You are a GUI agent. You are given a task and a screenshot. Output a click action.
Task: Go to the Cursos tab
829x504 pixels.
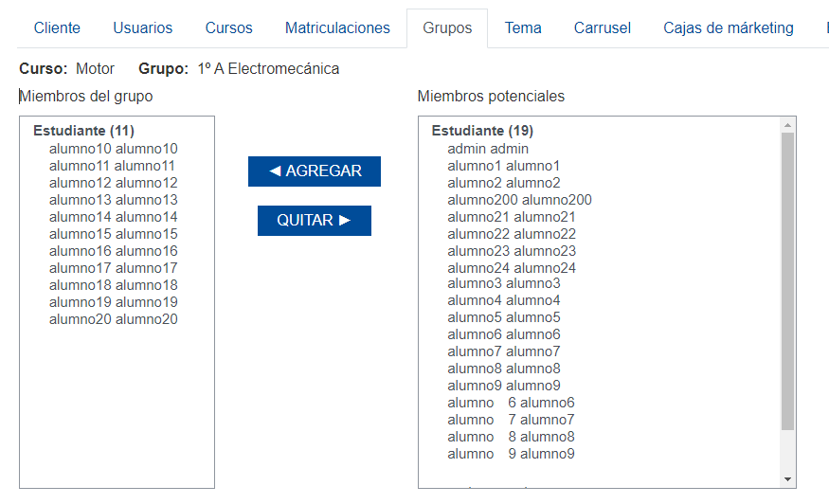pyautogui.click(x=229, y=28)
